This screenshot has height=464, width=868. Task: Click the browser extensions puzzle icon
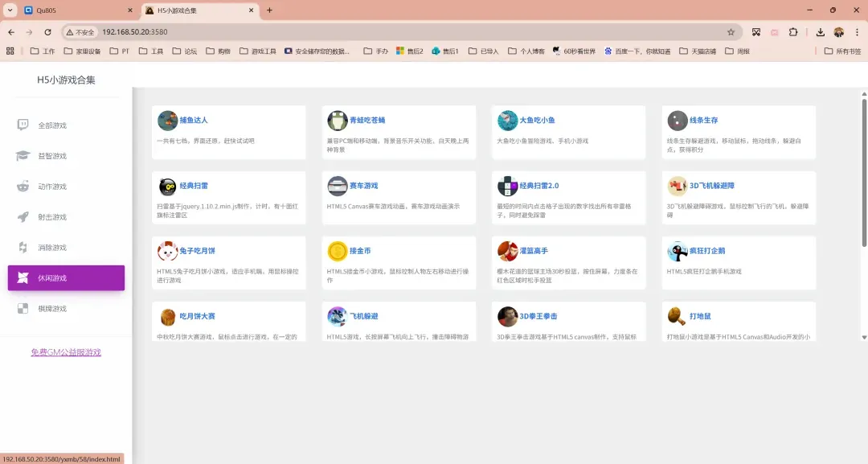click(793, 32)
